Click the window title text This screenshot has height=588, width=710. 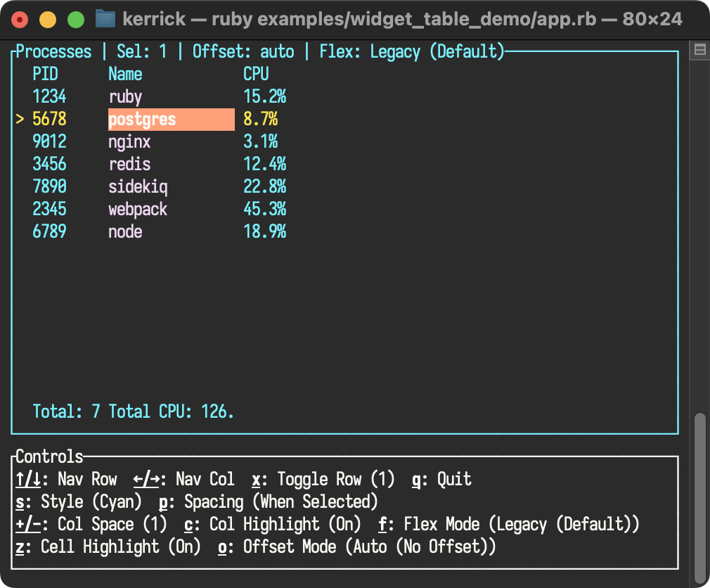coord(403,20)
